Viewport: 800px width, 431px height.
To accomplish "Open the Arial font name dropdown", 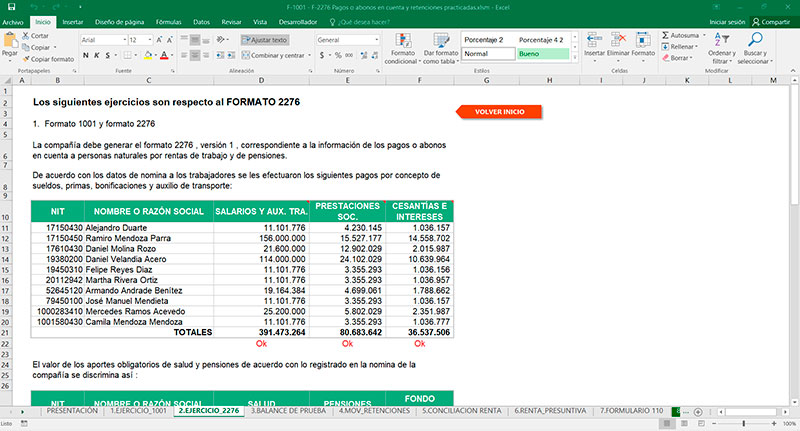I will 124,40.
